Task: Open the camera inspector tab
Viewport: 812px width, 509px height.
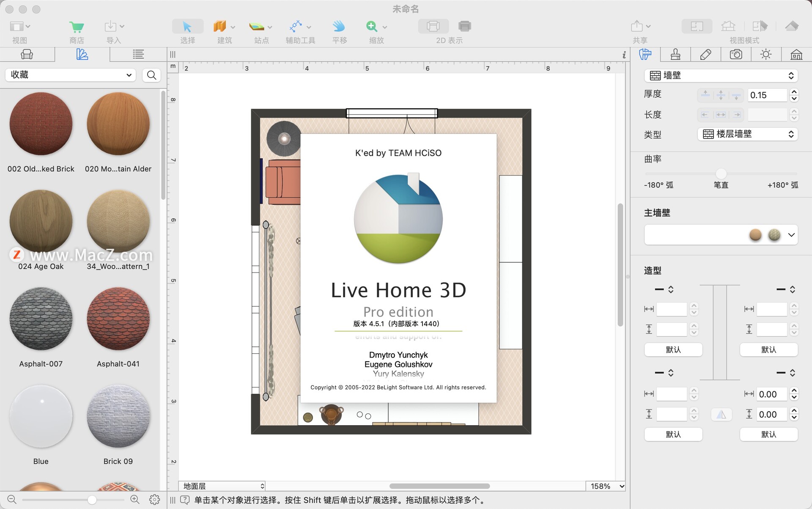Action: pyautogui.click(x=736, y=54)
